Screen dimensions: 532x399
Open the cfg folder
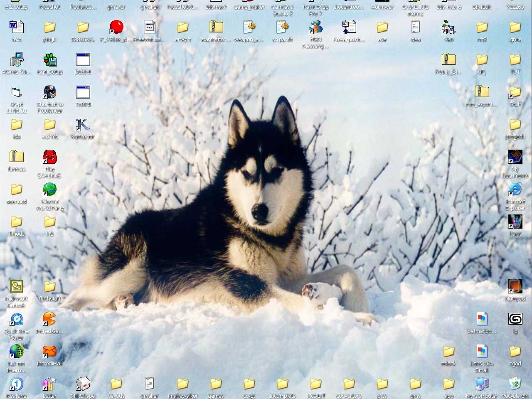482,60
